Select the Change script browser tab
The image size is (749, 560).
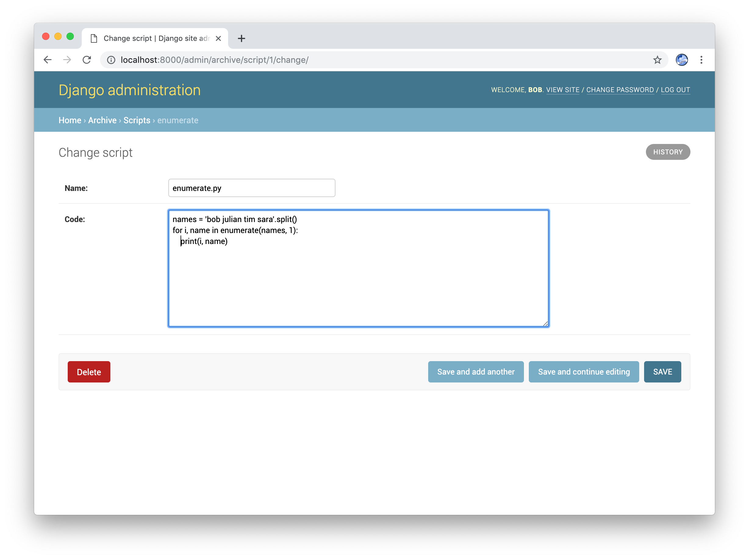coord(152,38)
